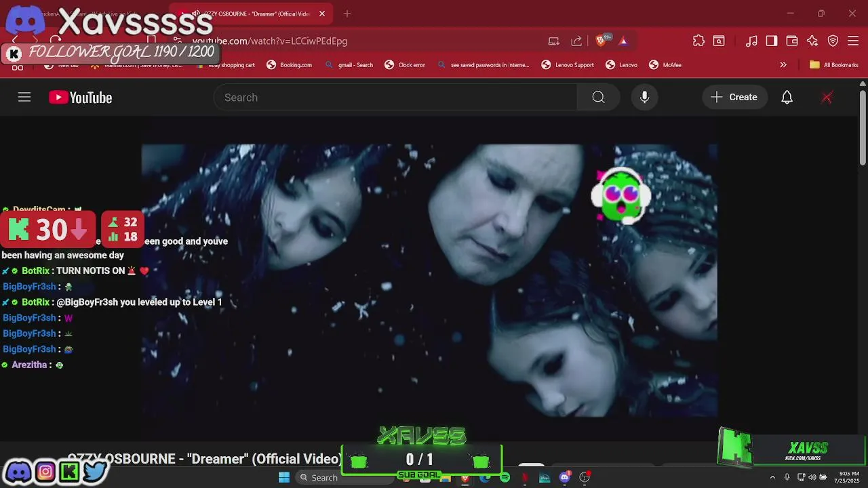
Task: Open the McAfee bookmark
Action: point(665,65)
